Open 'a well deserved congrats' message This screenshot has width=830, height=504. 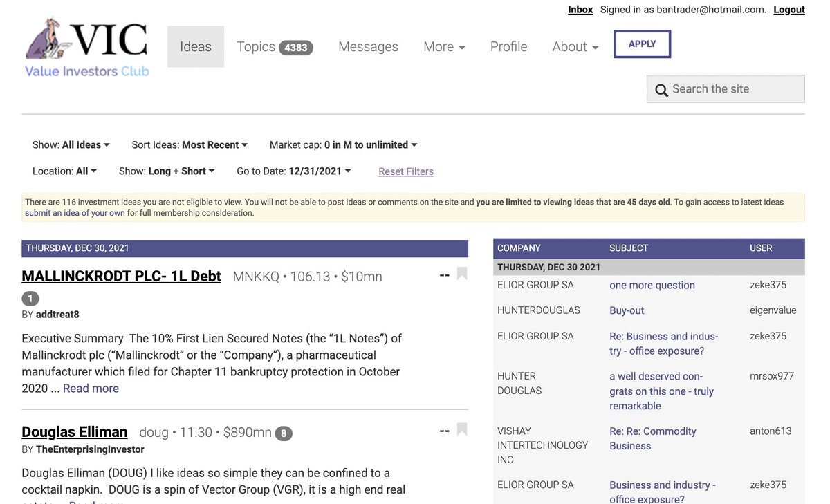click(x=661, y=391)
